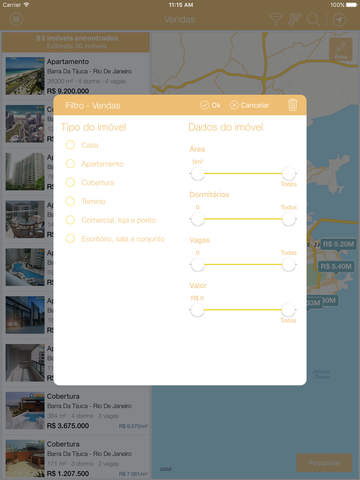Image resolution: width=360 pixels, height=480 pixels.
Task: Open the R$ 3.675.000 Cobertura listing
Action: [76, 411]
